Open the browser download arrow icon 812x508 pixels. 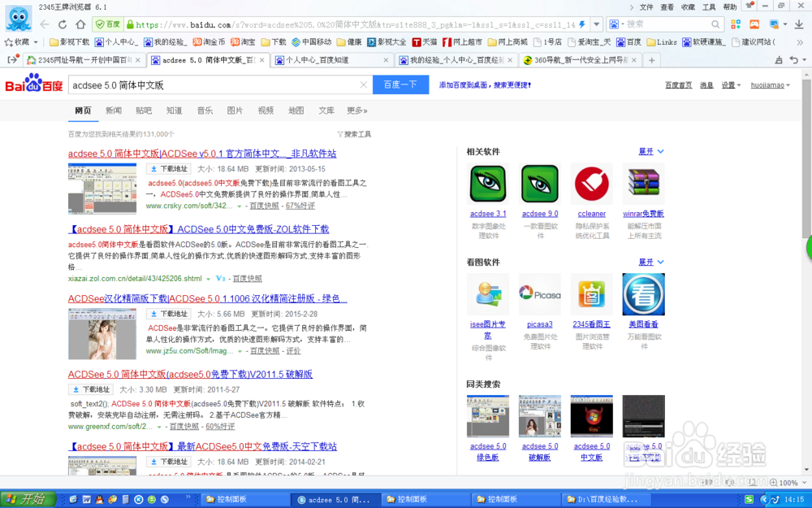[799, 24]
